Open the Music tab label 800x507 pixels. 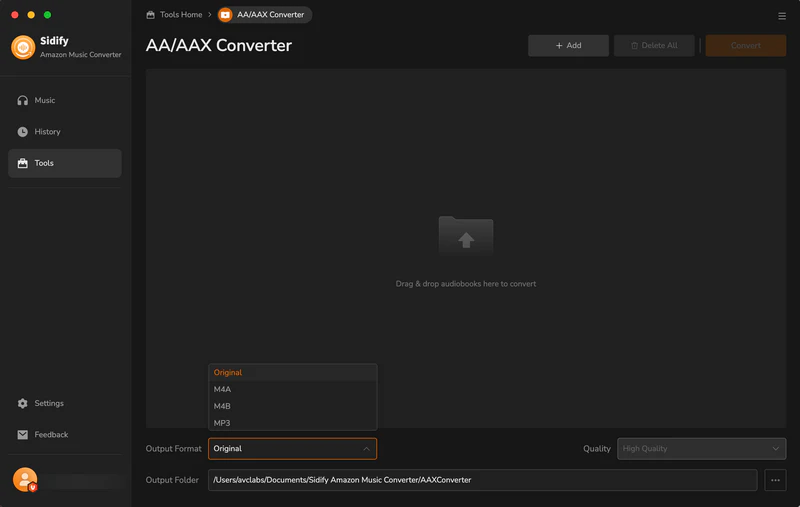(45, 100)
